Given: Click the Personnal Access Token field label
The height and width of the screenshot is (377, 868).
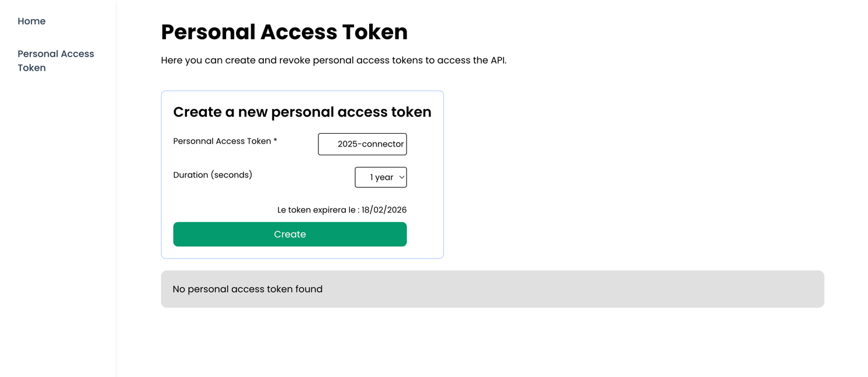Looking at the screenshot, I should 222,141.
